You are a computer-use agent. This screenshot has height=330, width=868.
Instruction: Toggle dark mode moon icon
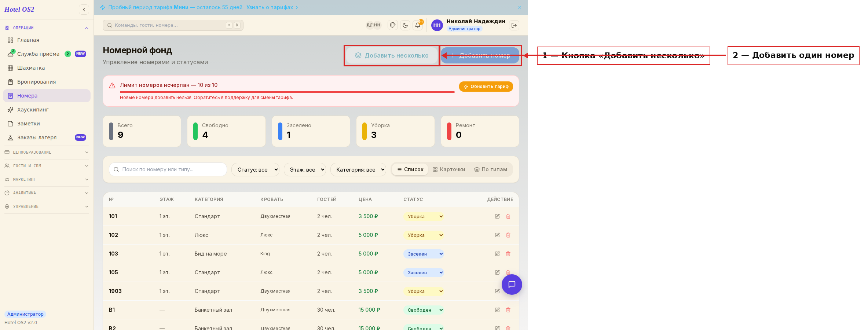point(405,25)
